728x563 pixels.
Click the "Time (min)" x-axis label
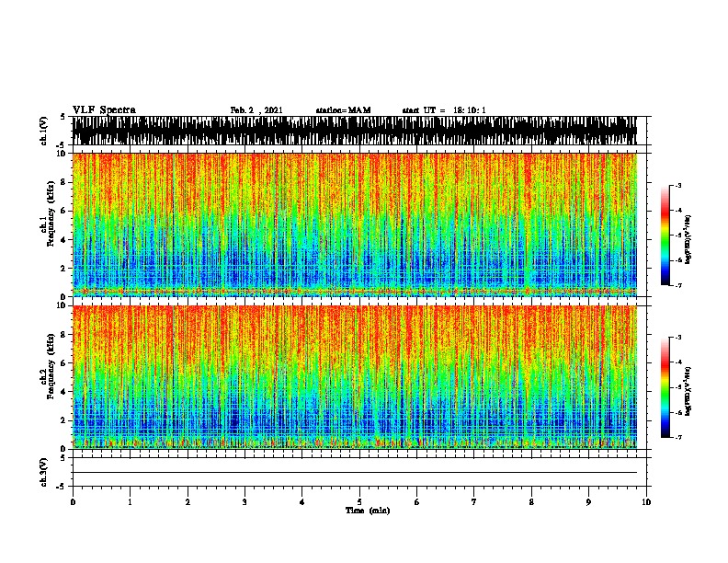[x=368, y=511]
